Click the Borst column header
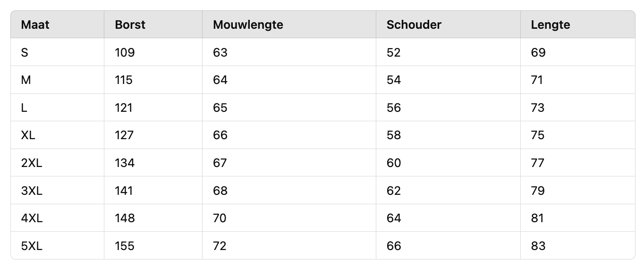 point(130,25)
